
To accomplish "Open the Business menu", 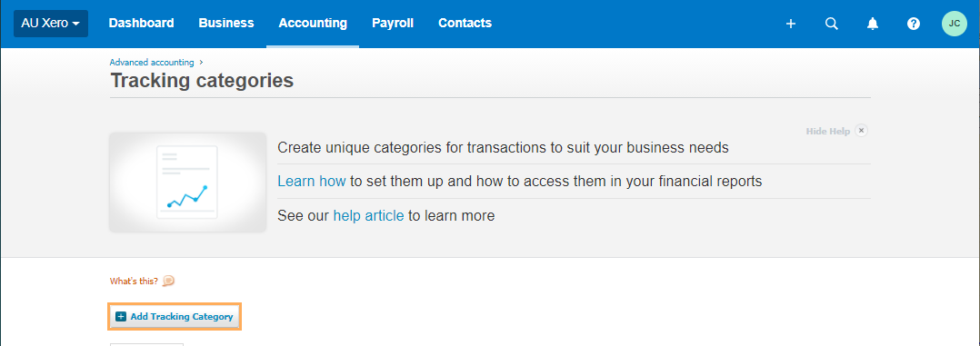I will (x=226, y=23).
